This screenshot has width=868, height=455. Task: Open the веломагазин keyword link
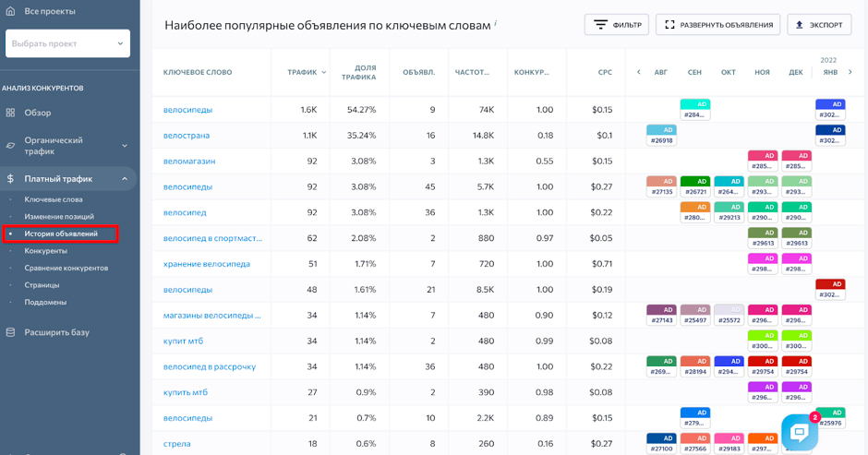[189, 162]
